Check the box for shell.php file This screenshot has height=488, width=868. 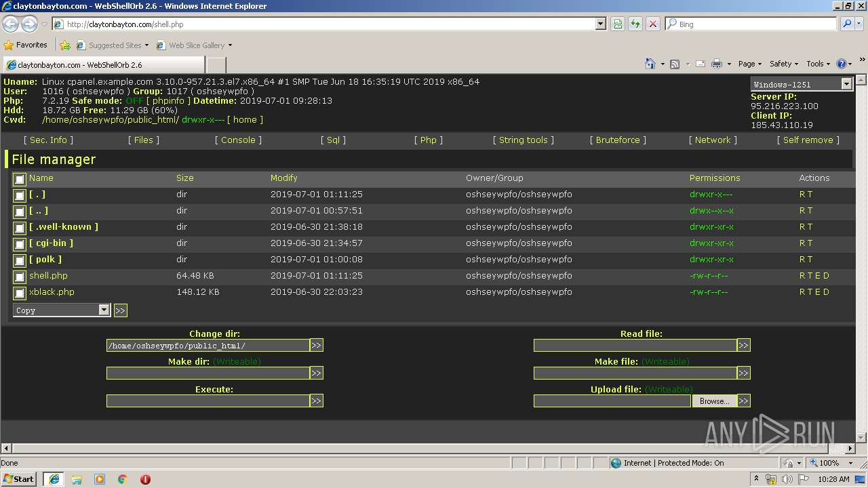(x=20, y=277)
